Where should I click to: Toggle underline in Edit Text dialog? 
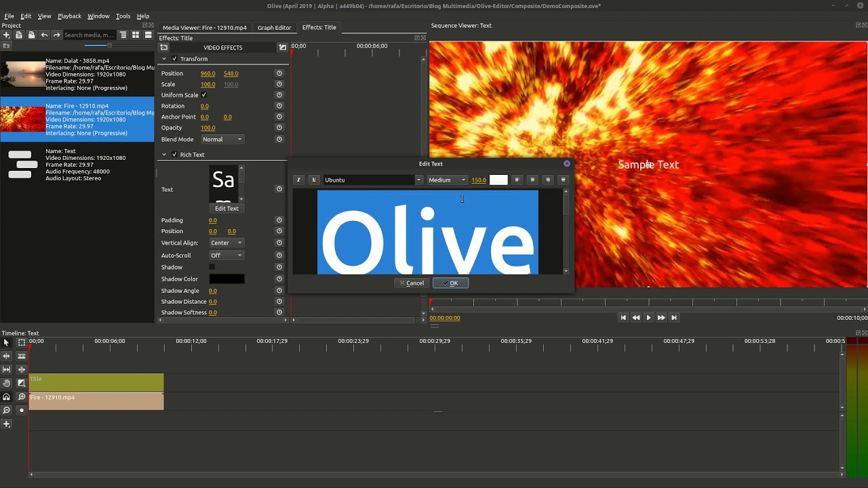[313, 180]
